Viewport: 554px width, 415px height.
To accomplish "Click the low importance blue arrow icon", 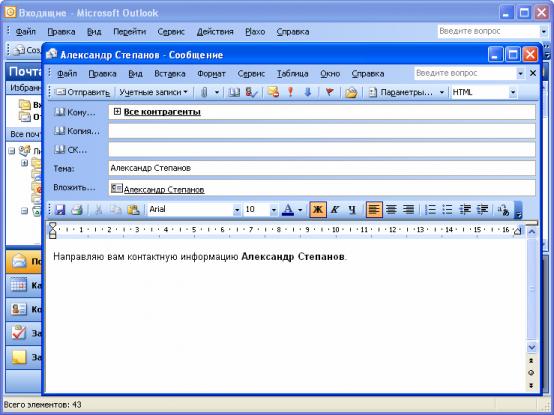I will (x=307, y=93).
